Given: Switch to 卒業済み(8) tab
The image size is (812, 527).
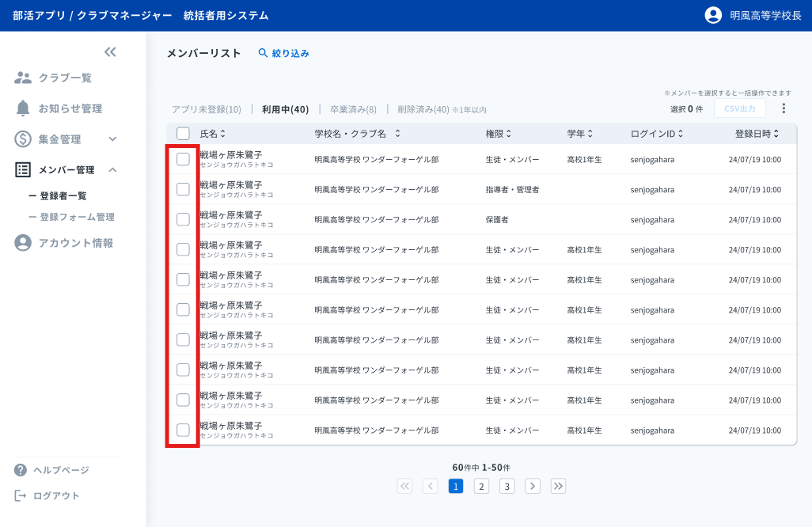Looking at the screenshot, I should tap(353, 109).
